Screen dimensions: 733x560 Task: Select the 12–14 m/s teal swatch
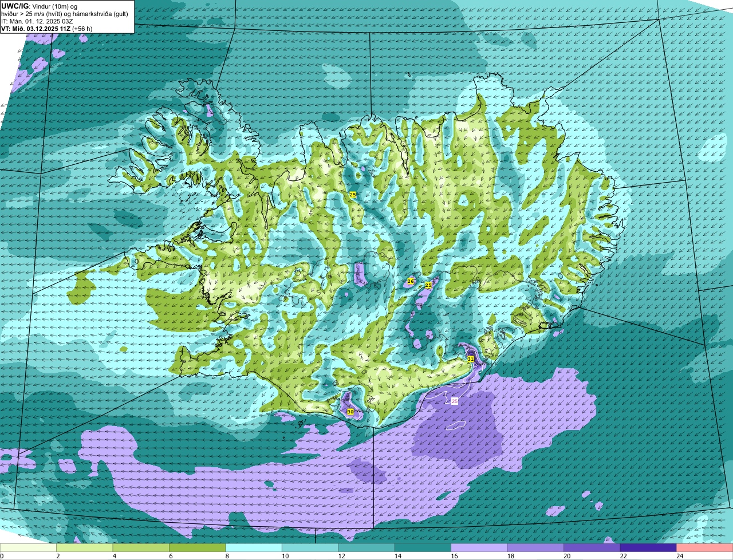click(x=366, y=547)
